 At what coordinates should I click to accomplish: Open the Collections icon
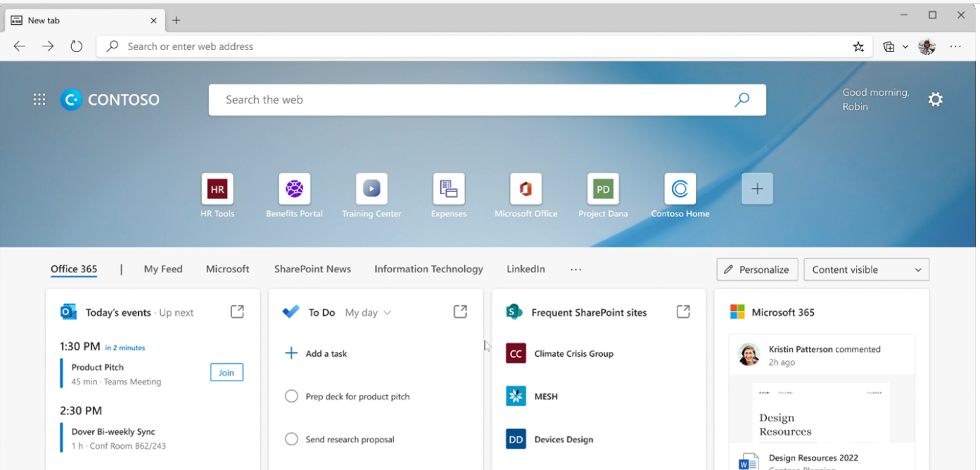(889, 46)
